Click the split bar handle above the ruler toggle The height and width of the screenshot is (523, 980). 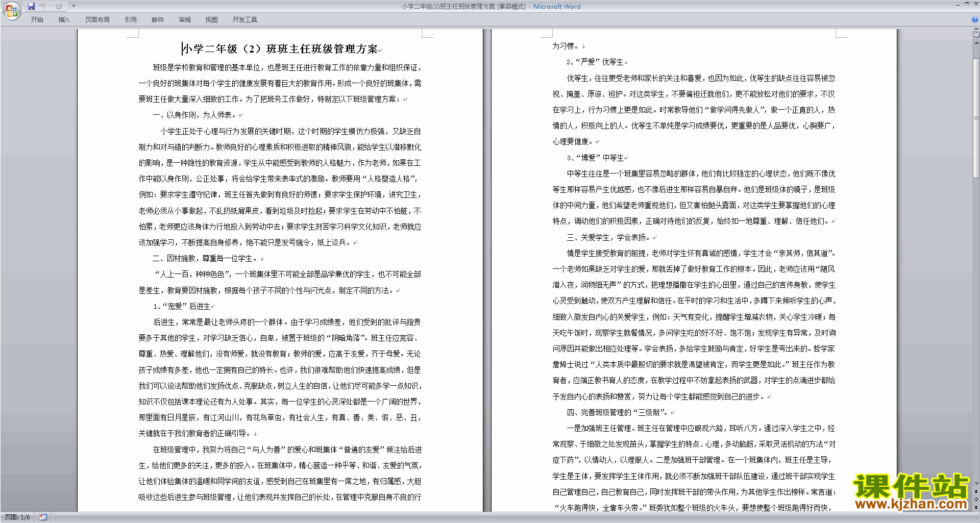[976, 30]
